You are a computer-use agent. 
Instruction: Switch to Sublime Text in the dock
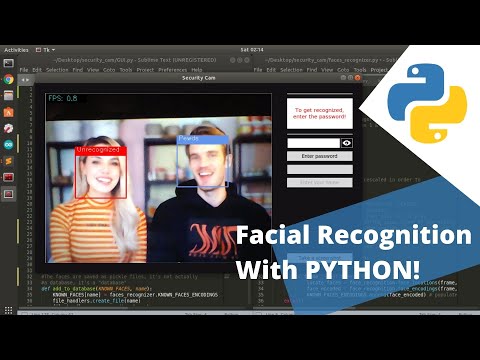8,161
